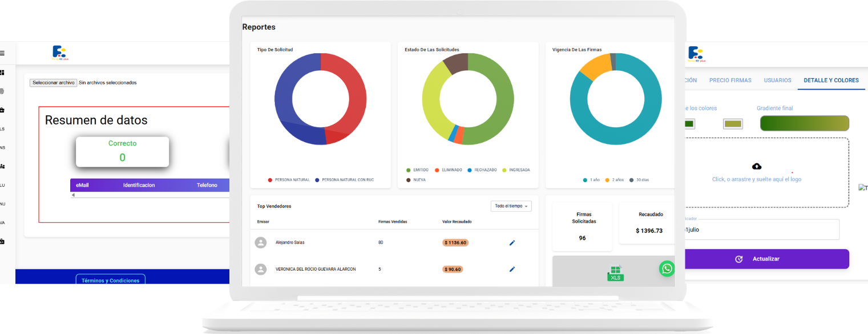Screen dimensions: 868x334
Task: Click the Seleccionar archivo button
Action: tap(53, 83)
